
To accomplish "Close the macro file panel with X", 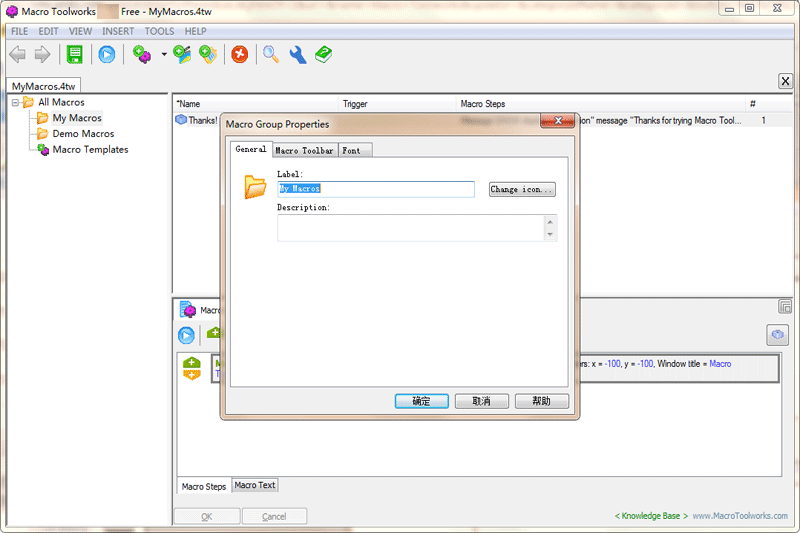I will 785,81.
